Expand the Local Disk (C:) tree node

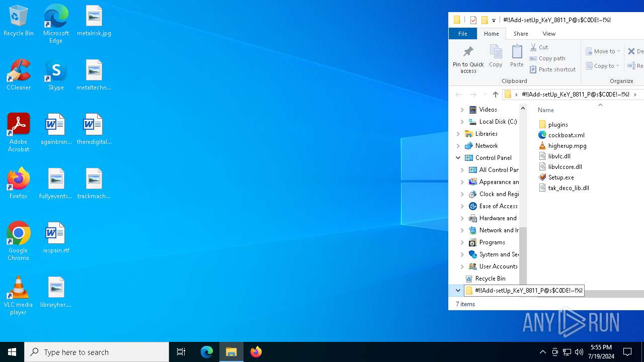pyautogui.click(x=462, y=122)
